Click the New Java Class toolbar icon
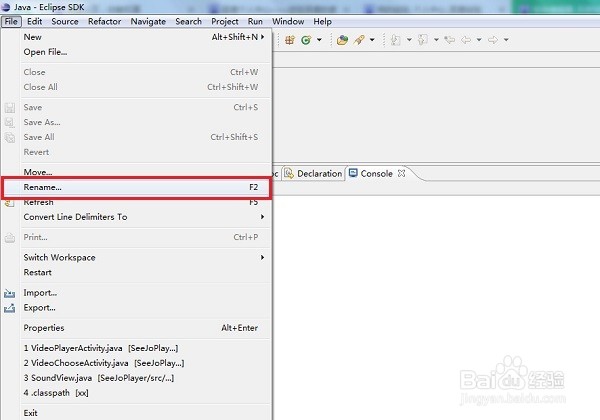Screen dimensions: 600x420 [x=306, y=40]
